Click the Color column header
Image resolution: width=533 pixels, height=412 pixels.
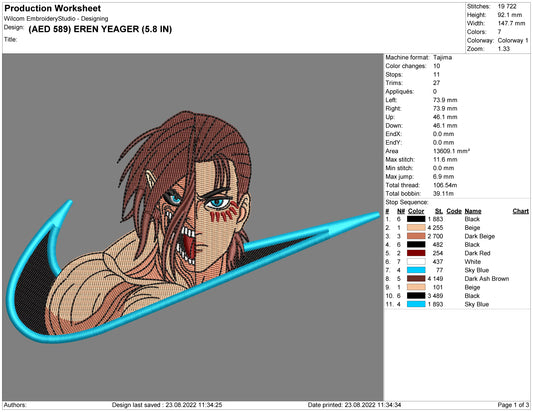(x=416, y=211)
